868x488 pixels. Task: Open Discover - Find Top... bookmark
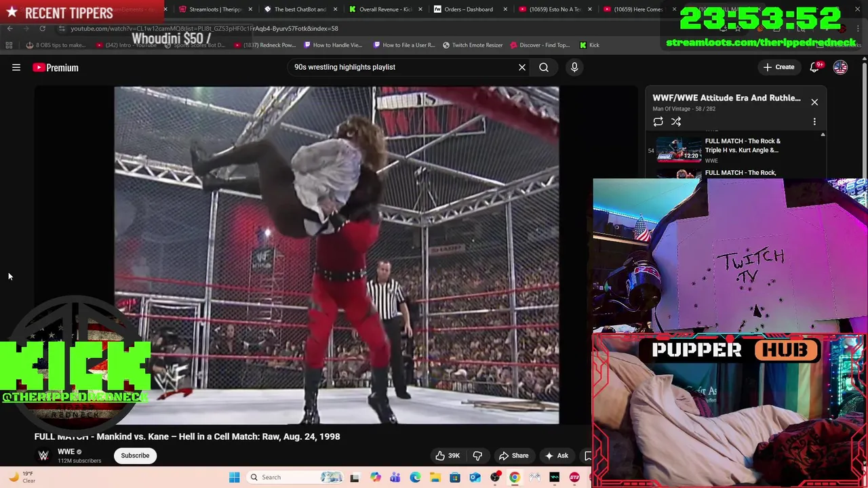tap(540, 45)
